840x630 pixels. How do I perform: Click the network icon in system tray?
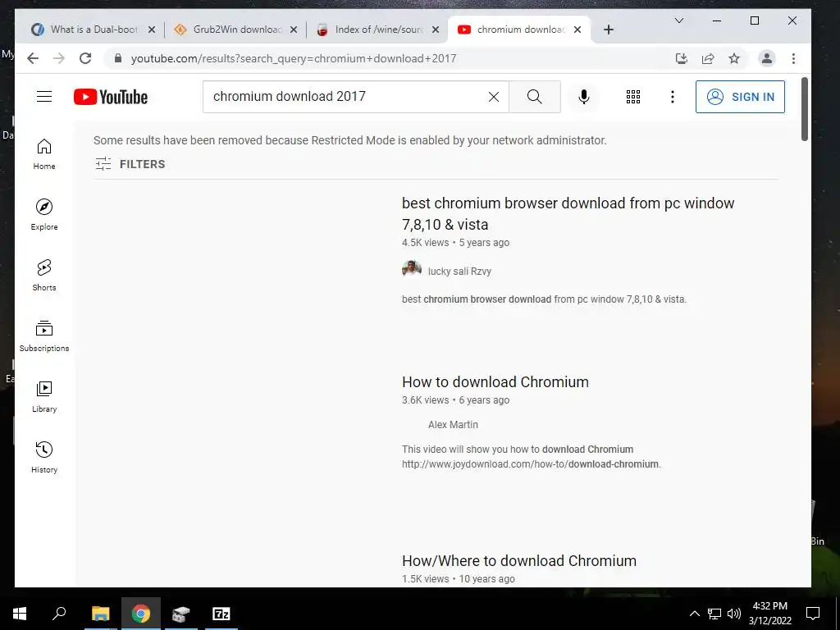(x=714, y=614)
